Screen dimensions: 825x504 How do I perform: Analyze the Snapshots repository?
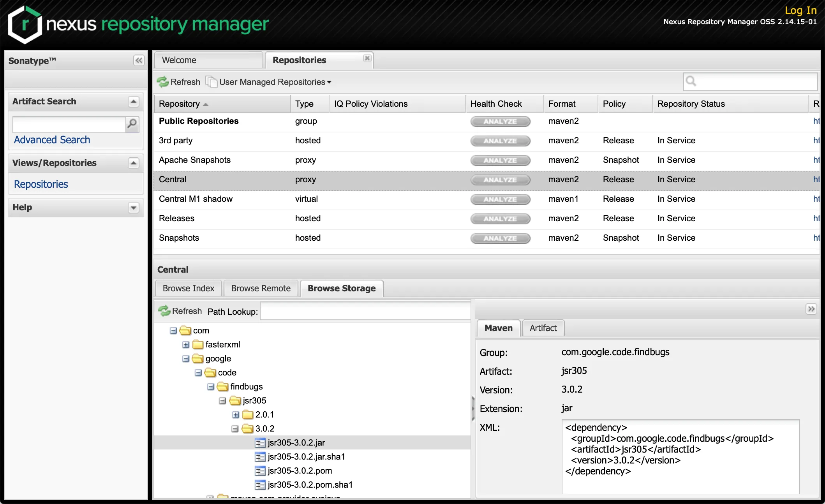(x=500, y=238)
